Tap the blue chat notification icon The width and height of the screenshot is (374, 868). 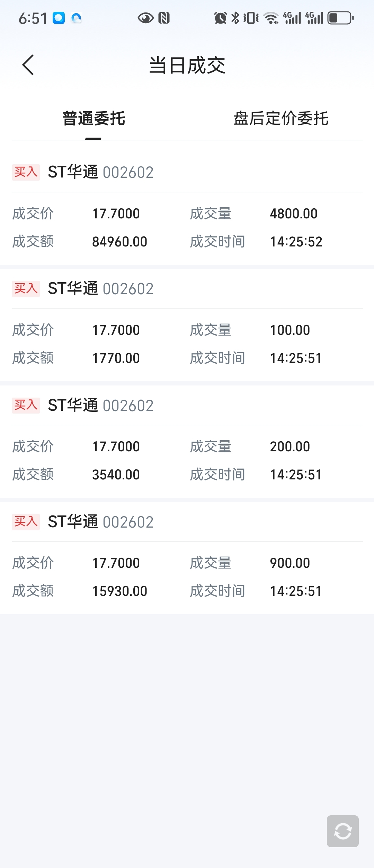[59, 18]
